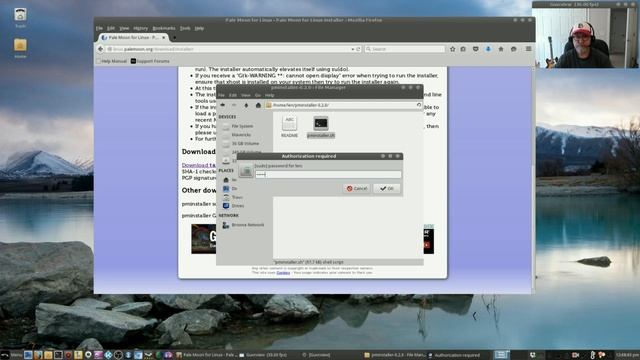Screen dimensions: 640x360
Task: Bookmark this page with star icon
Action: tap(452, 49)
